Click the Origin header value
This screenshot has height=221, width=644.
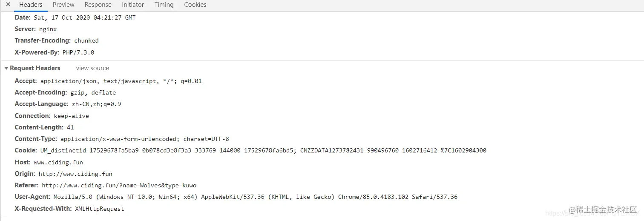coord(75,174)
